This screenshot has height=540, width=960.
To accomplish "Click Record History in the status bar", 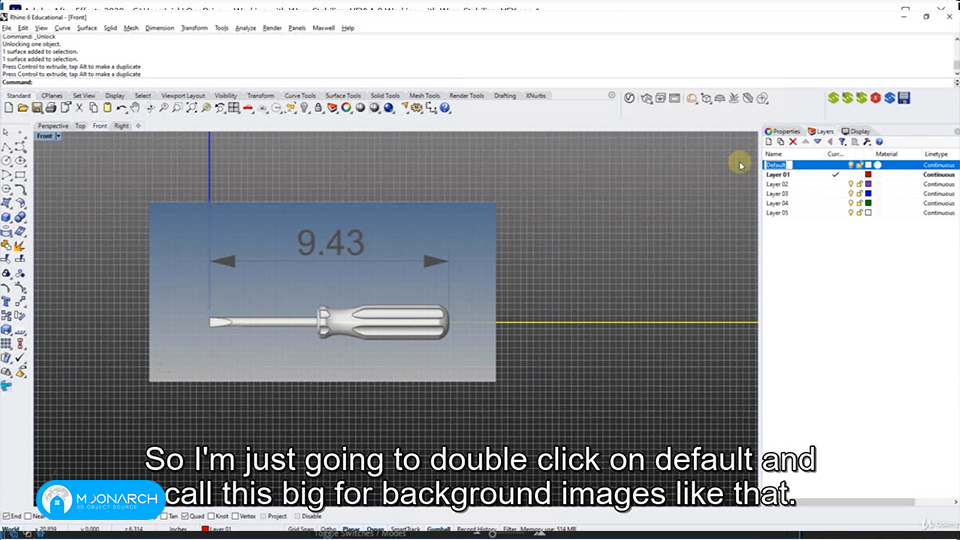I will pyautogui.click(x=476, y=529).
